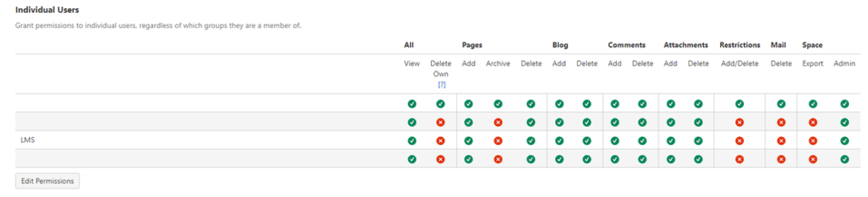Image resolution: width=868 pixels, height=197 pixels.
Task: Click LMS row red Restrictions Add/Delete icon
Action: (740, 141)
